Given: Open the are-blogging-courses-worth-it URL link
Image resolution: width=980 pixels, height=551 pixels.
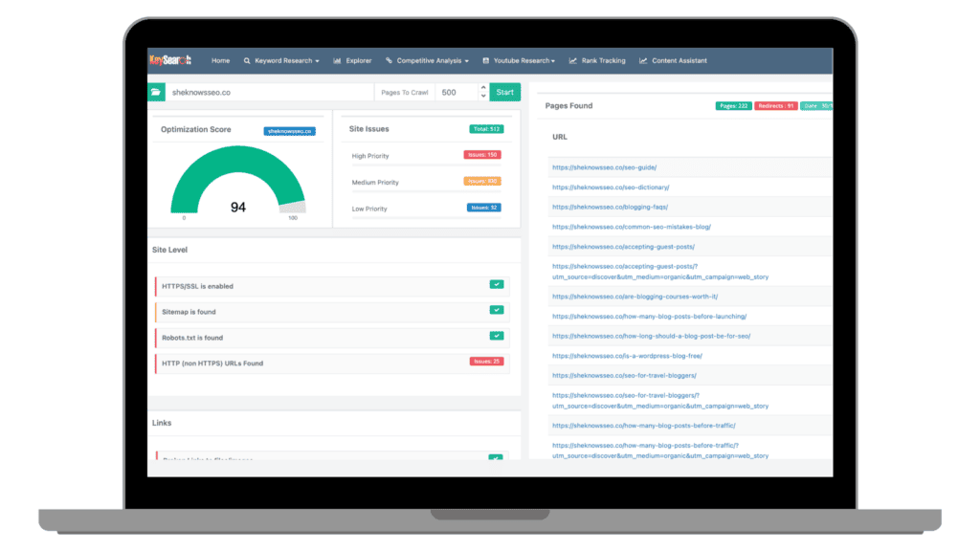Looking at the screenshot, I should pos(635,297).
